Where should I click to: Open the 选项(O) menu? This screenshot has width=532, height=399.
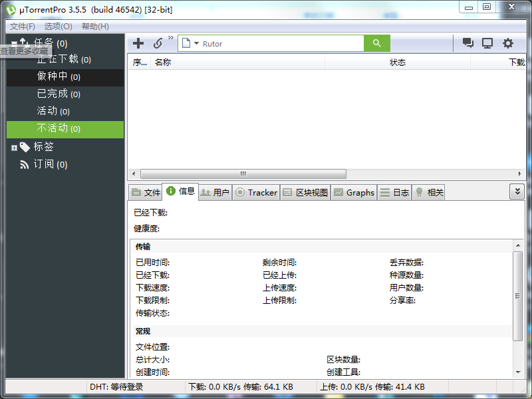pyautogui.click(x=58, y=27)
